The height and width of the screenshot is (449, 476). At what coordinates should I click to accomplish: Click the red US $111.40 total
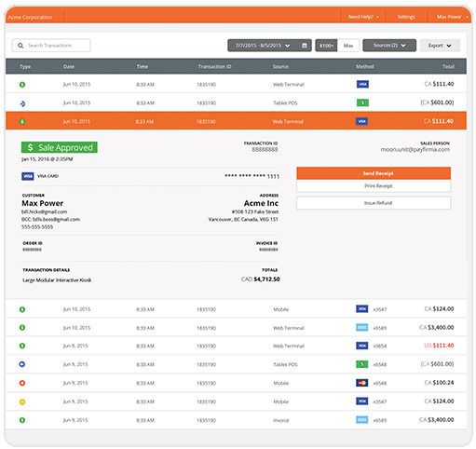439,346
